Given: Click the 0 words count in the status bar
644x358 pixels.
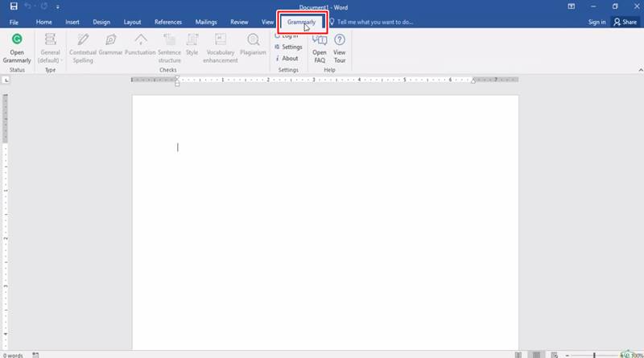Looking at the screenshot, I should pyautogui.click(x=13, y=355).
